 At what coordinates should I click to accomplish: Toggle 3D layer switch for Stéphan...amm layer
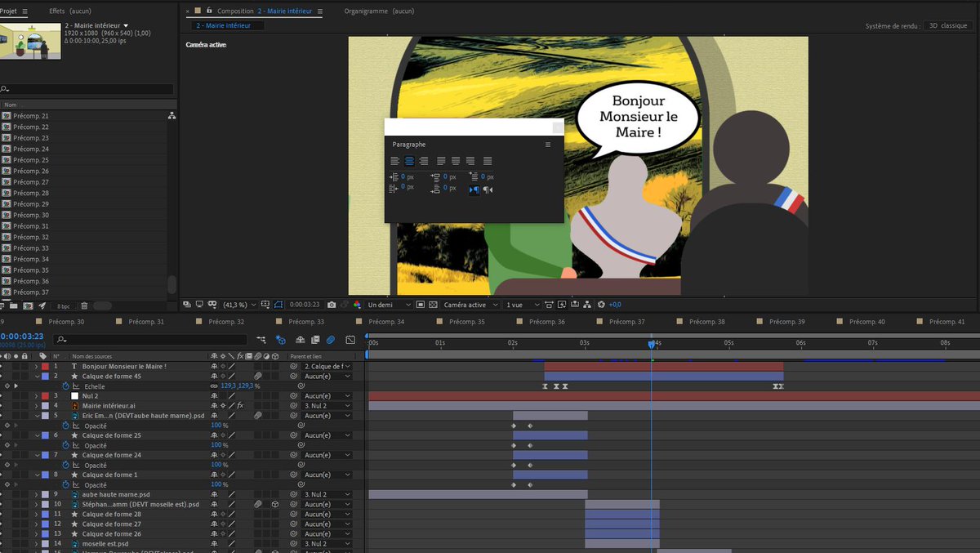pyautogui.click(x=274, y=504)
